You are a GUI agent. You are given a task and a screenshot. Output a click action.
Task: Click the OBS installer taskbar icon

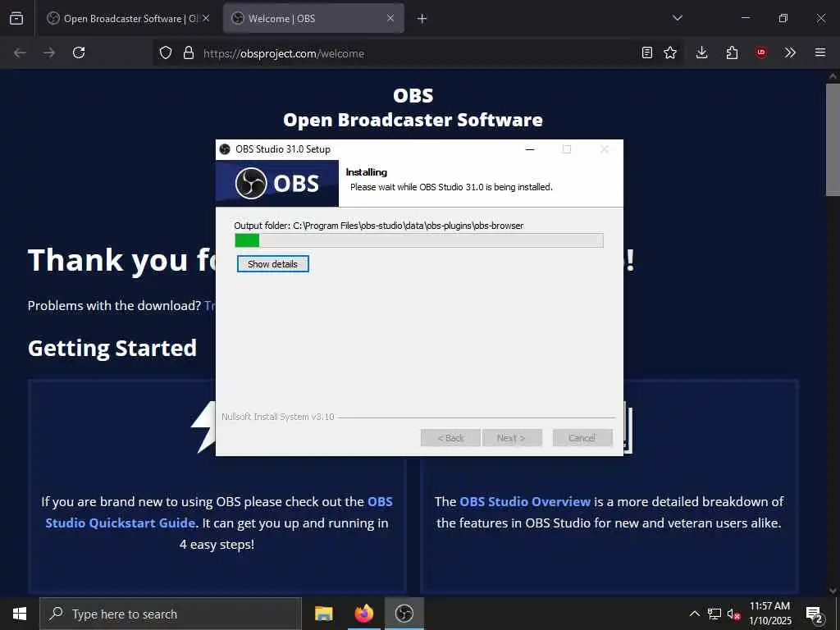(x=404, y=614)
